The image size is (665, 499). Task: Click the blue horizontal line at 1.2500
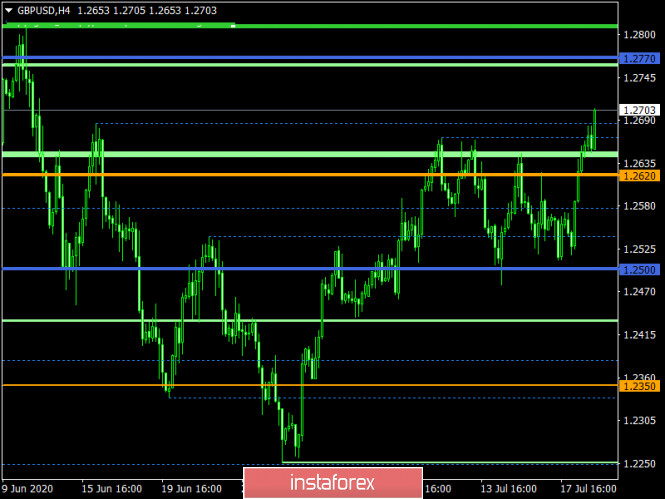point(300,269)
